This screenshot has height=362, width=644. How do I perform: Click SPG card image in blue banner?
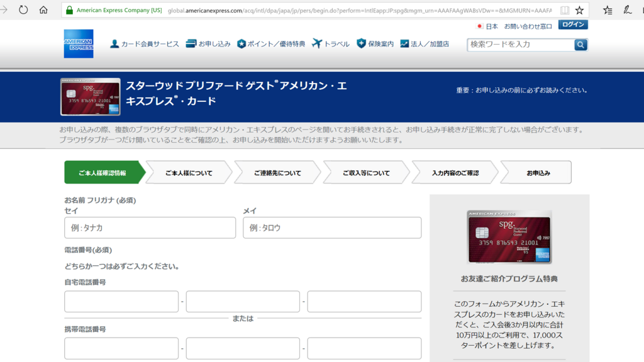point(91,97)
